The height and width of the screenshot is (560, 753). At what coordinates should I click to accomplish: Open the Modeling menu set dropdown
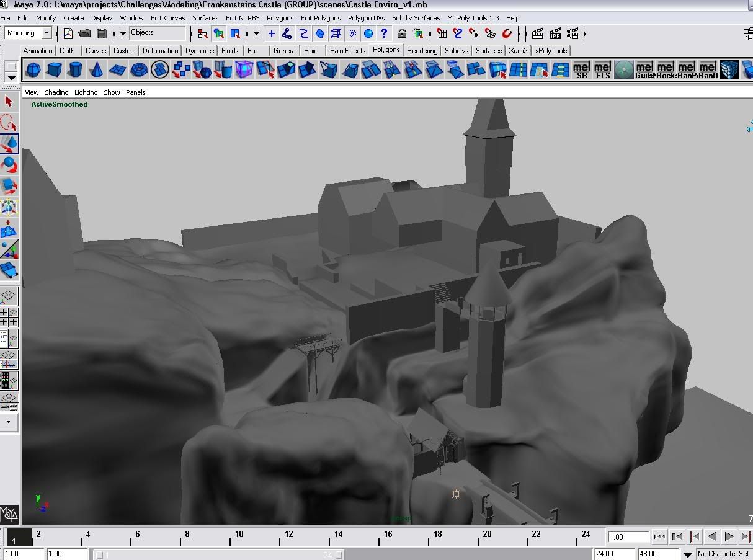click(x=46, y=33)
